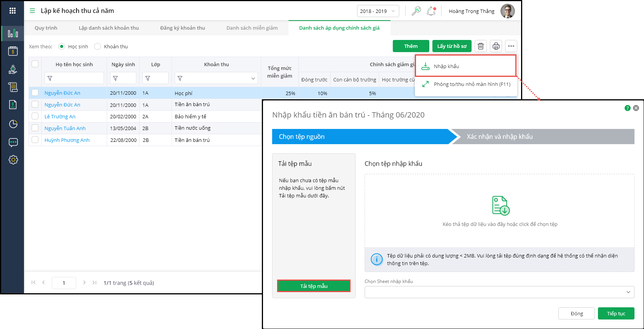Screen dimensions: 644x329
Task: Go to the previous page arrow
Action: [43, 282]
